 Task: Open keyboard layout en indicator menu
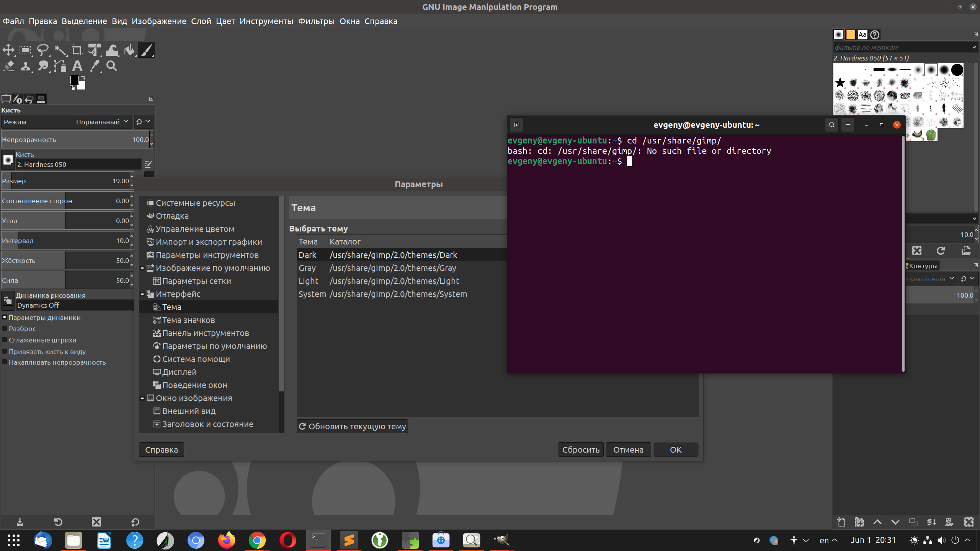[828, 540]
